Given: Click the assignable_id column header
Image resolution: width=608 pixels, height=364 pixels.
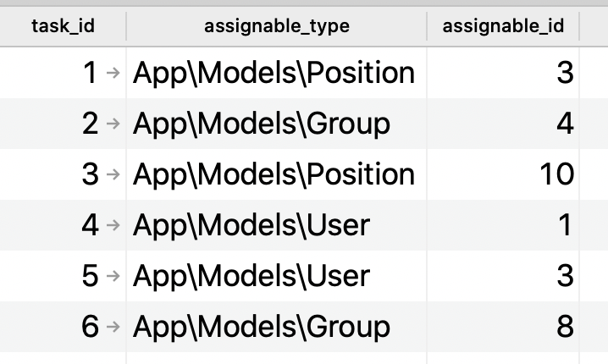Looking at the screenshot, I should click(x=503, y=26).
